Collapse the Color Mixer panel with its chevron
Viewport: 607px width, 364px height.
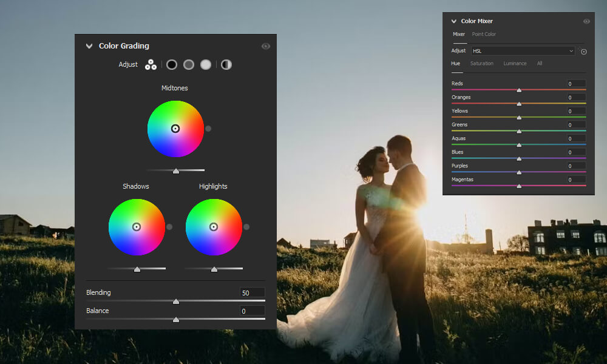coord(453,21)
